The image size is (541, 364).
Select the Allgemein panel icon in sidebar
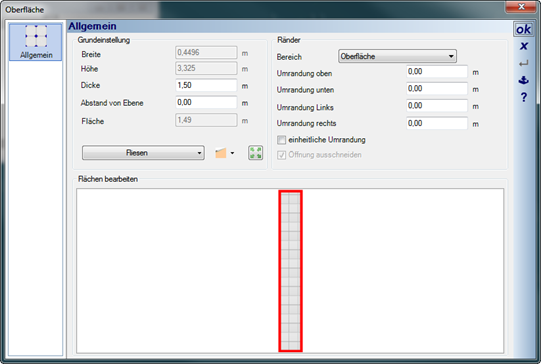point(36,42)
